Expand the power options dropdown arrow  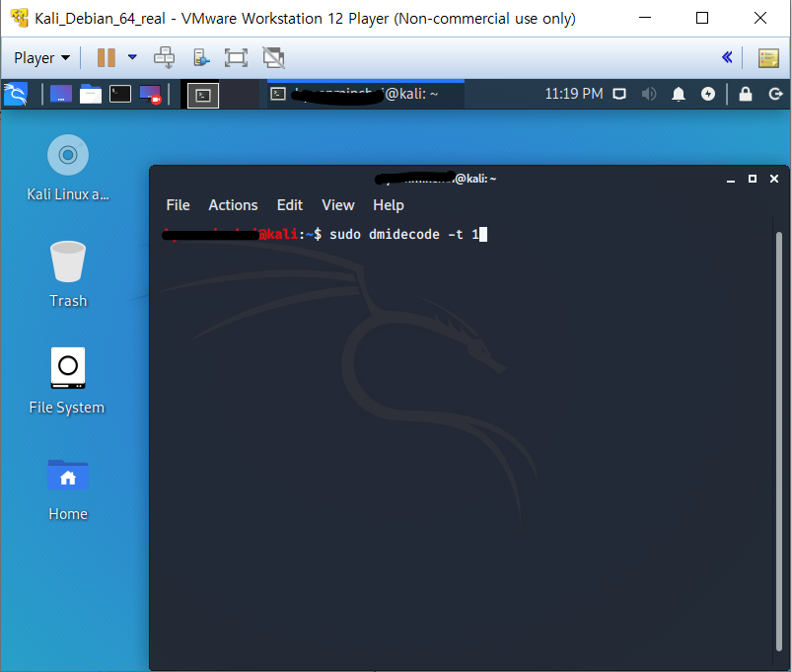132,57
